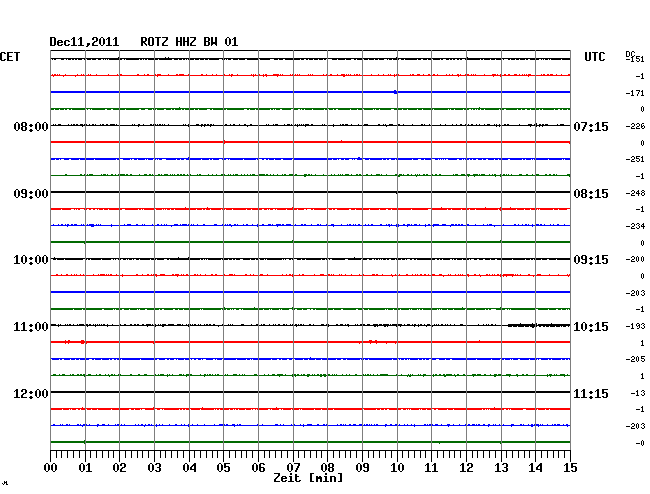Click the date label Dec11,2011

84,42
